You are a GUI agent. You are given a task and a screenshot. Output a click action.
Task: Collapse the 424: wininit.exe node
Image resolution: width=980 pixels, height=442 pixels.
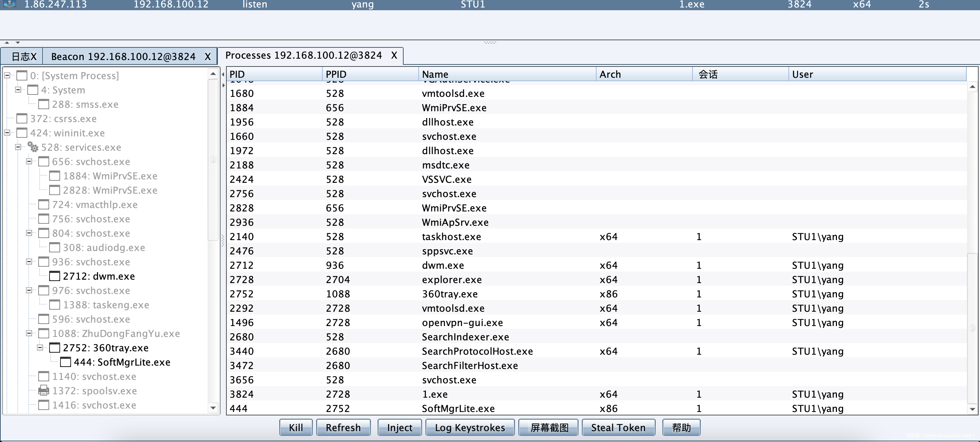tap(7, 133)
